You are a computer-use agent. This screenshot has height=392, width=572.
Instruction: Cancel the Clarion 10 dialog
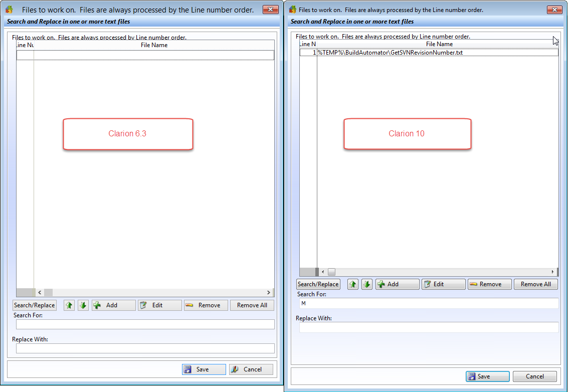click(535, 376)
